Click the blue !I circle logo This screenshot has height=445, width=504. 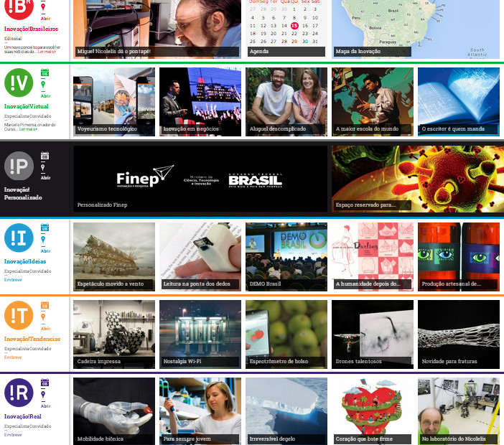point(19,238)
